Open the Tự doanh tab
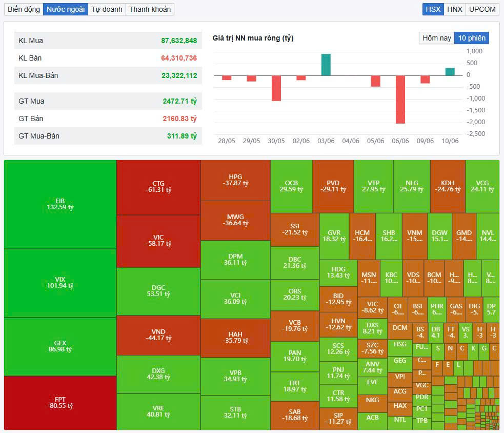This screenshot has width=504, height=433. click(x=107, y=9)
